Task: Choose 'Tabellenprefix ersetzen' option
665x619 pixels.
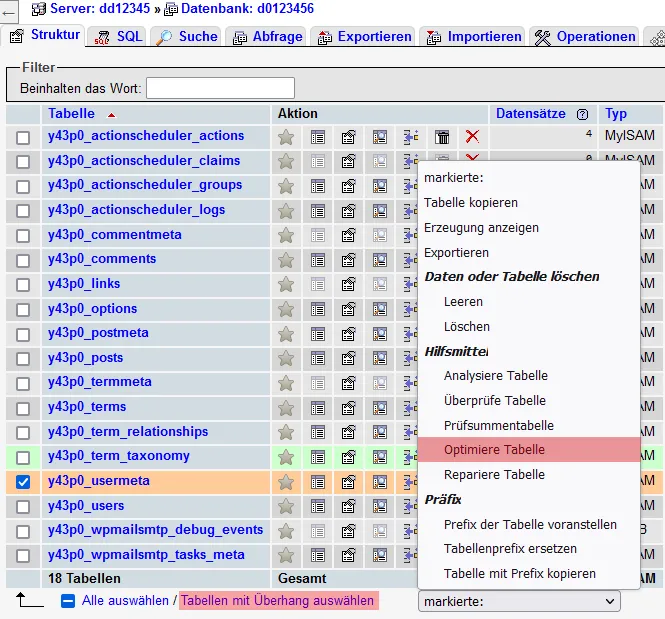Action: 529,549
